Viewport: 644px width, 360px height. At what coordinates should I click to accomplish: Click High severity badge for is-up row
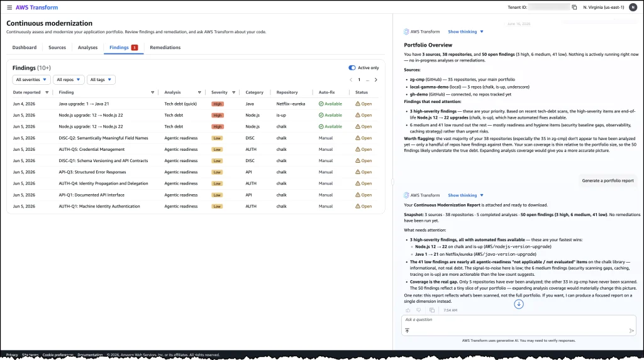click(217, 116)
